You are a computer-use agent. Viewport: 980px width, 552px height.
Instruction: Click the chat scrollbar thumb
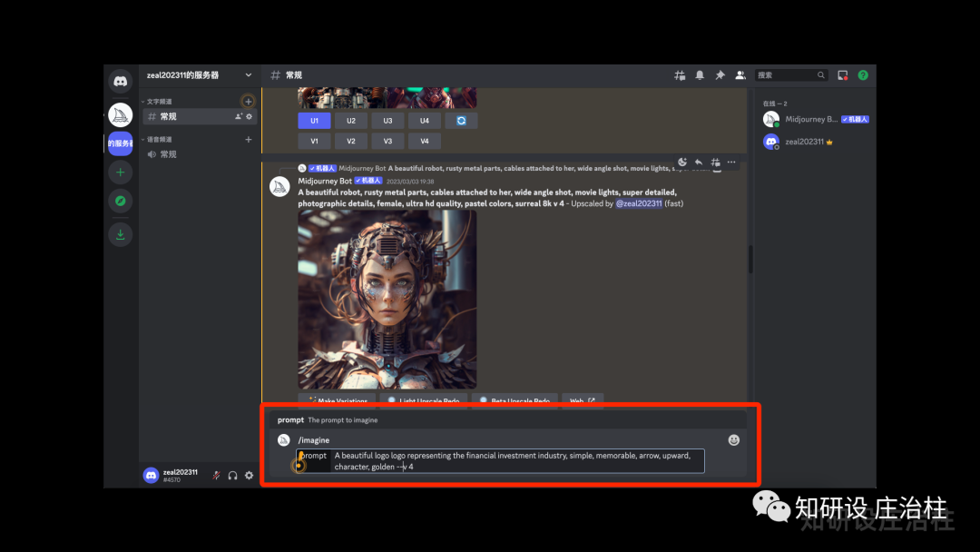click(750, 258)
